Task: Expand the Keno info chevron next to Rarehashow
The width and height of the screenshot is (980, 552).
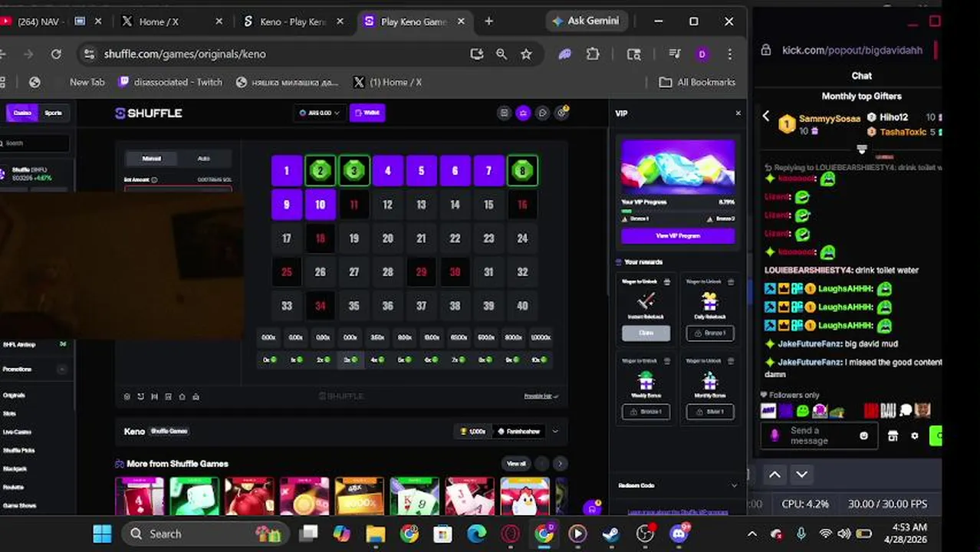Action: click(x=555, y=432)
